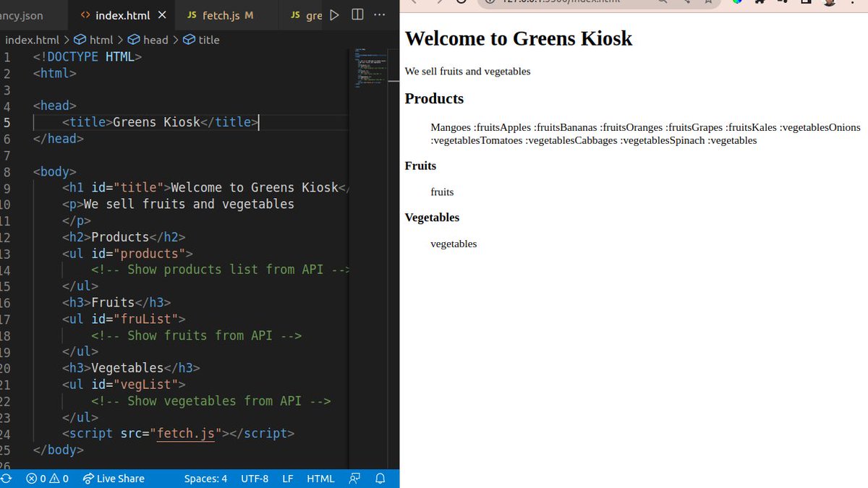868x488 pixels.
Task: Run the file with the play icon
Action: tap(334, 14)
